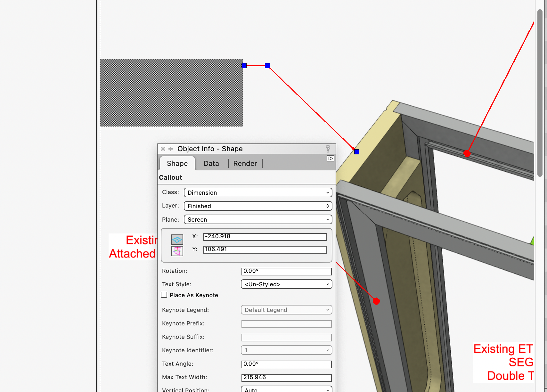Click the blue layer plane coordinate icon

[x=177, y=240]
